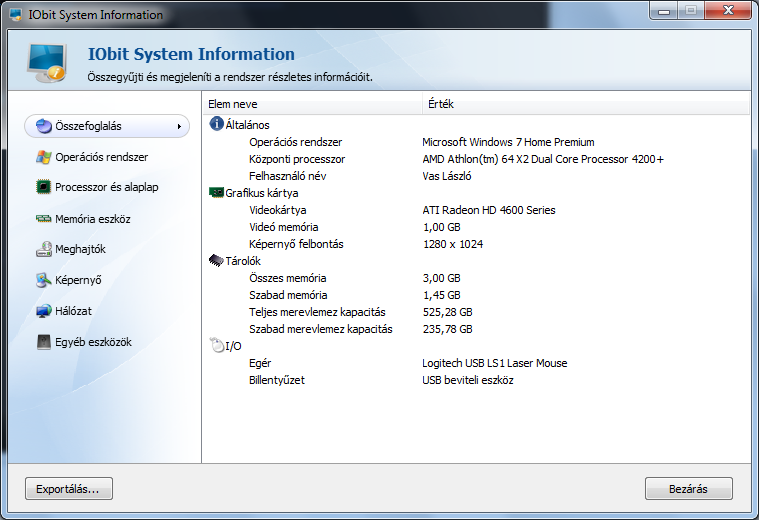Select the Teljes merevlemez kapacitás row

tap(476, 312)
